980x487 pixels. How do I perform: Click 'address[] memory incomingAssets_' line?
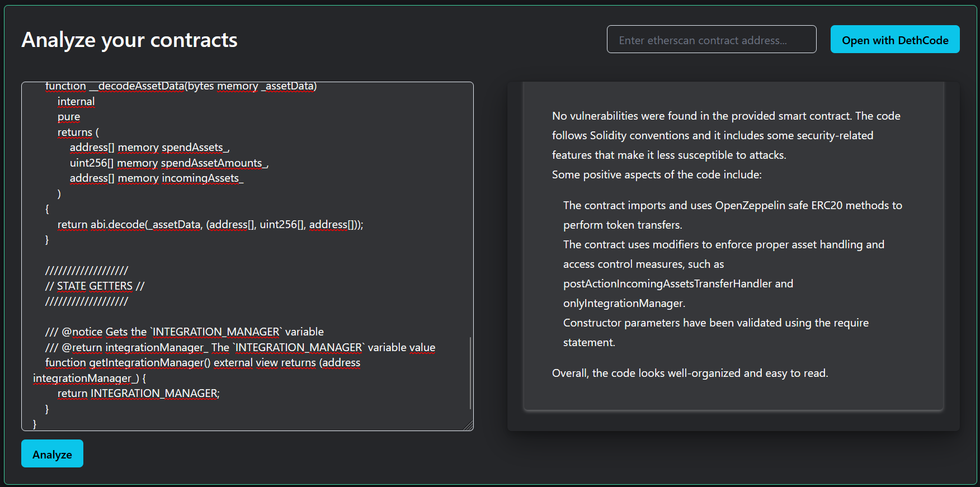click(x=157, y=178)
